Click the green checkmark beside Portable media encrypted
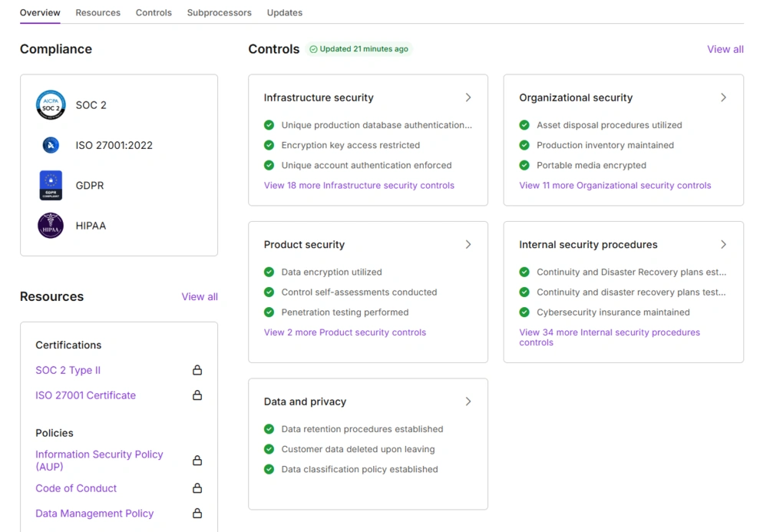The height and width of the screenshot is (532, 783). pyautogui.click(x=524, y=165)
